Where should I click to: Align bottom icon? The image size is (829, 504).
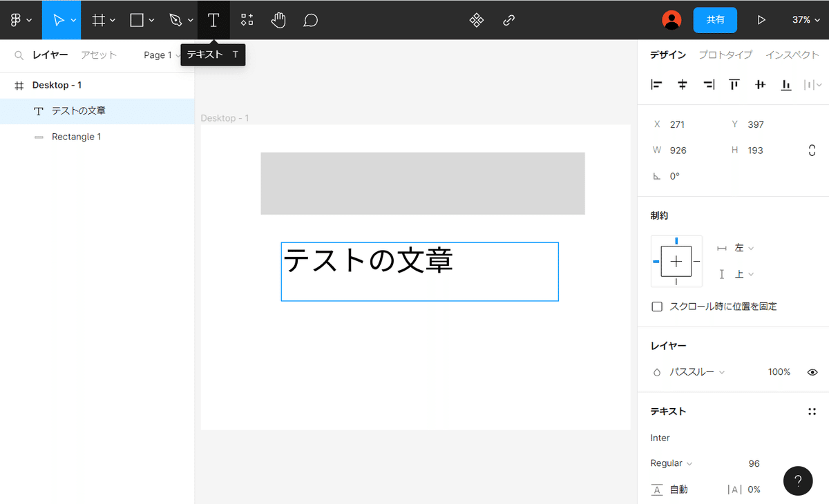click(786, 85)
